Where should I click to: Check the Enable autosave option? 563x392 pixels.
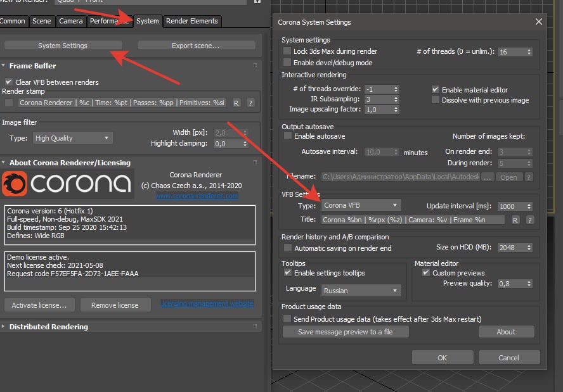coord(288,136)
